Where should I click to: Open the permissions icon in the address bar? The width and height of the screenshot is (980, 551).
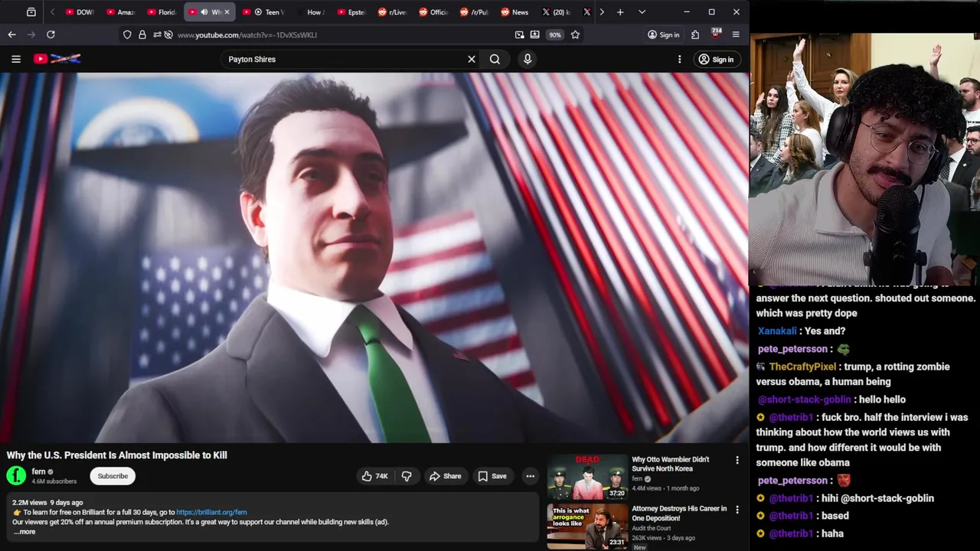click(x=157, y=34)
